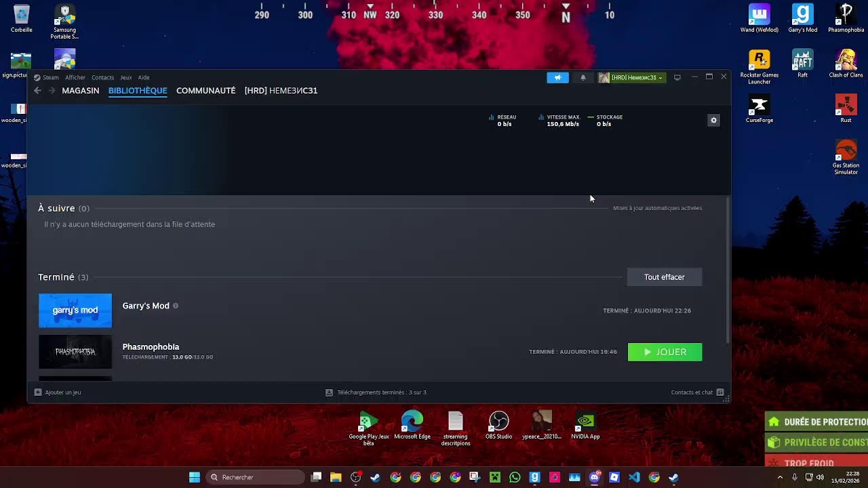Open the Jeux menu
This screenshot has width=868, height=488.
(x=126, y=77)
